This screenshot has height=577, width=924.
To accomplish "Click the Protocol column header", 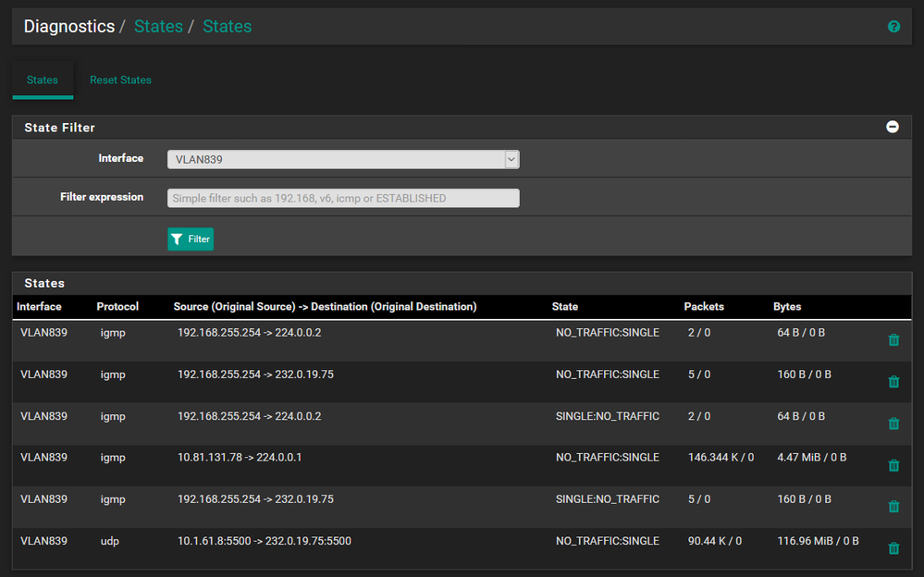I will 117,307.
